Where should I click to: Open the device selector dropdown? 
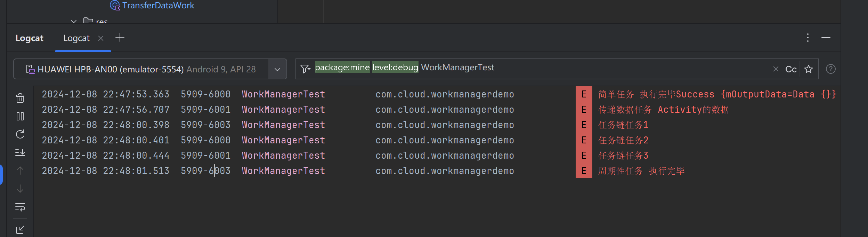click(277, 69)
